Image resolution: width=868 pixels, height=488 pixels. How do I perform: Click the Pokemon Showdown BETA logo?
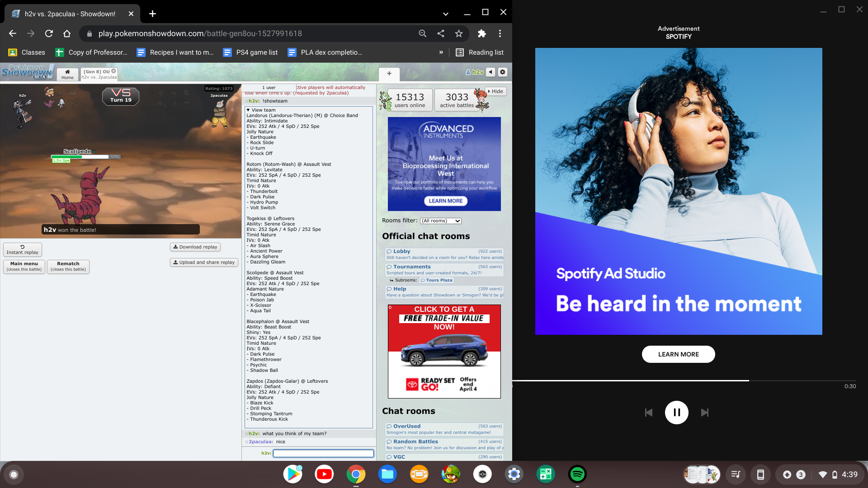tap(27, 72)
